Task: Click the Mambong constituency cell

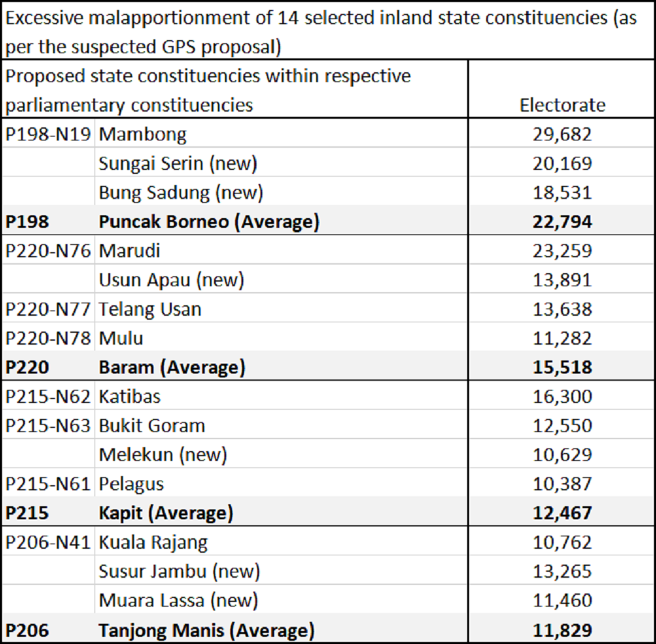Action: (x=142, y=135)
